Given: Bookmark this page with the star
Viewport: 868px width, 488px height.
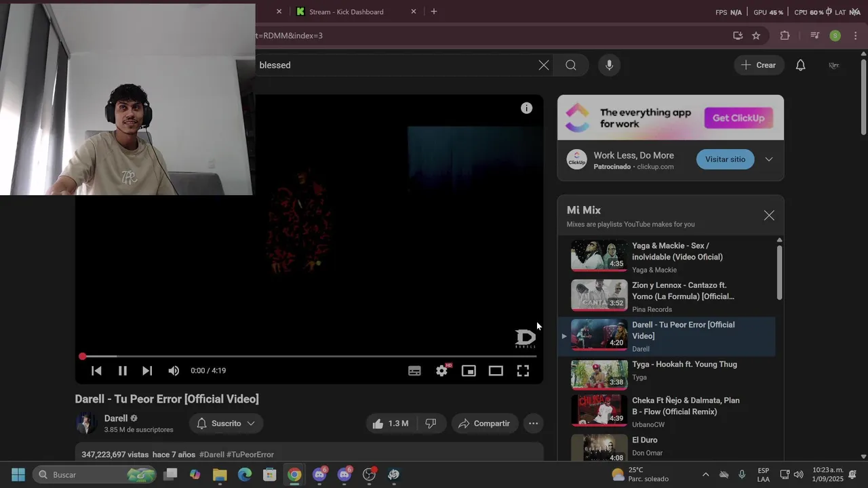Looking at the screenshot, I should click(x=756, y=35).
